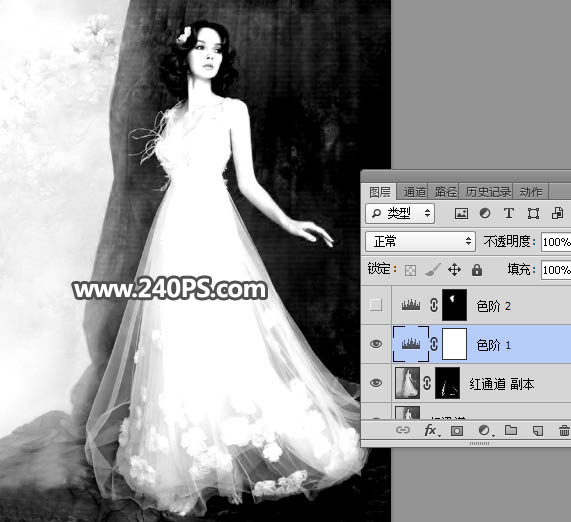This screenshot has height=522, width=571.
Task: Hide the 红通道 副本 layer
Action: point(376,382)
